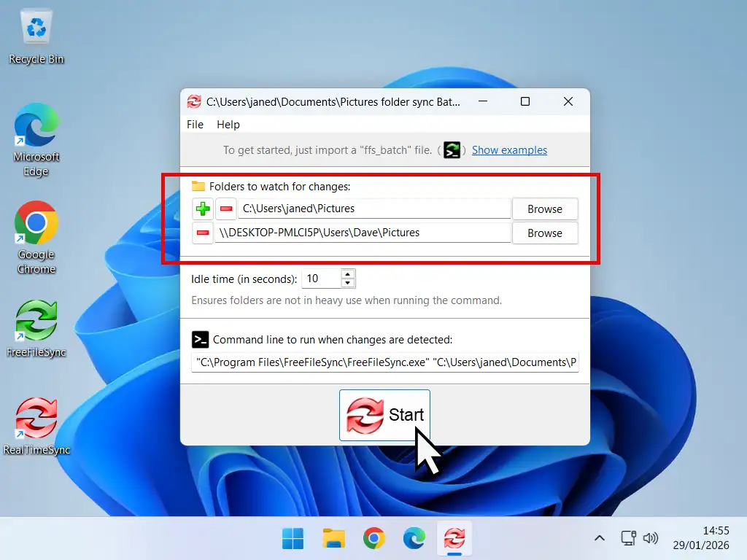Image resolution: width=747 pixels, height=560 pixels.
Task: Open the Help menu
Action: click(228, 124)
